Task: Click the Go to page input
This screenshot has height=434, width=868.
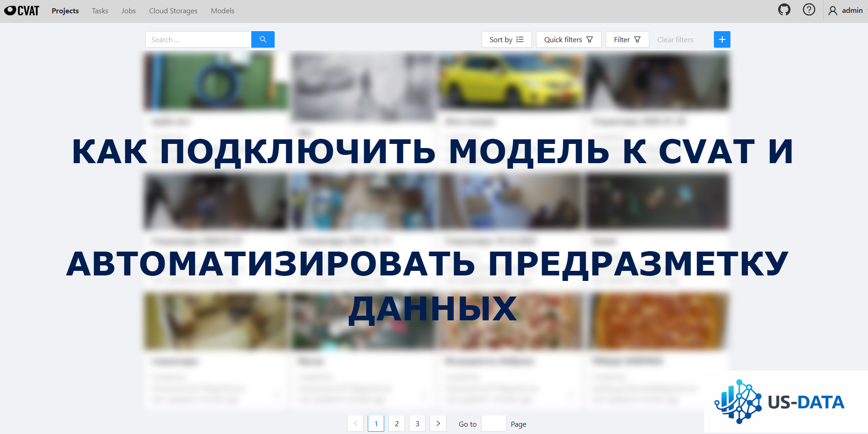Action: (494, 423)
